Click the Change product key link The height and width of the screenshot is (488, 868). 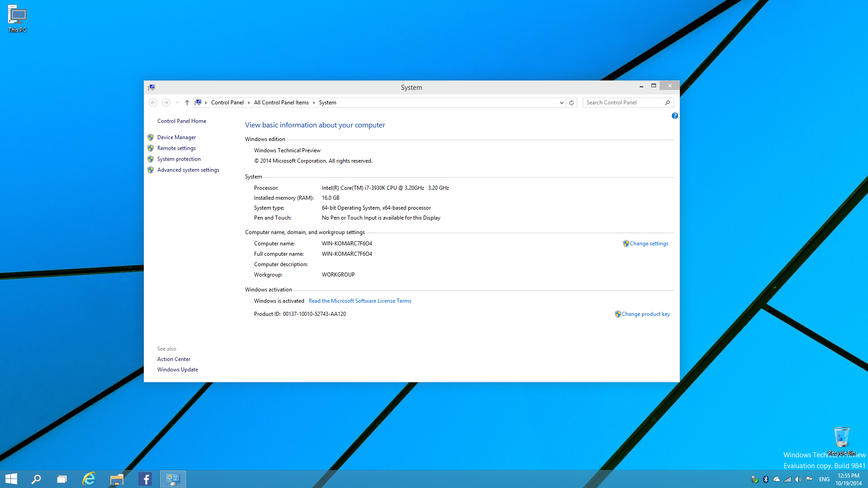pyautogui.click(x=646, y=314)
